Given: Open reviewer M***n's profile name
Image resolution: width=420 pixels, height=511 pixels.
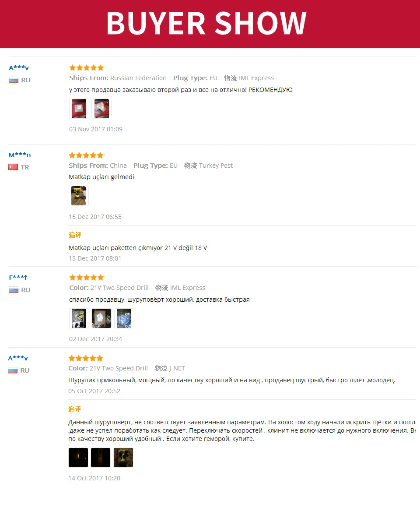Looking at the screenshot, I should click(20, 155).
